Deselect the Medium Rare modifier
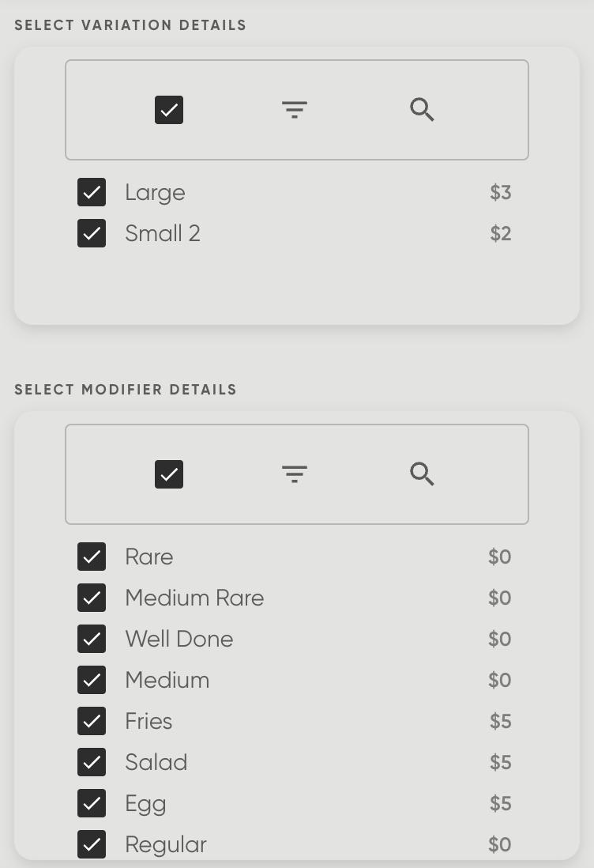 92,598
